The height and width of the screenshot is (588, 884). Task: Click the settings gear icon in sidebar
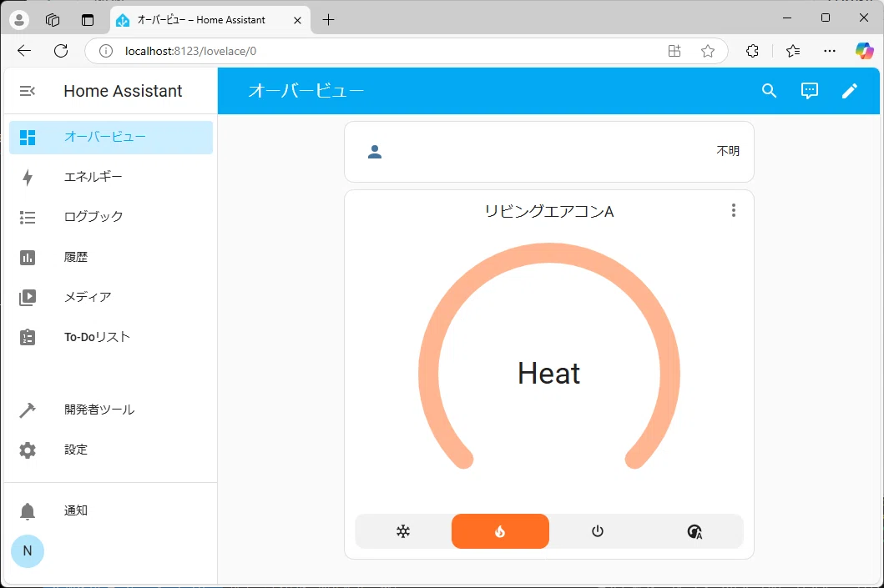tap(27, 450)
